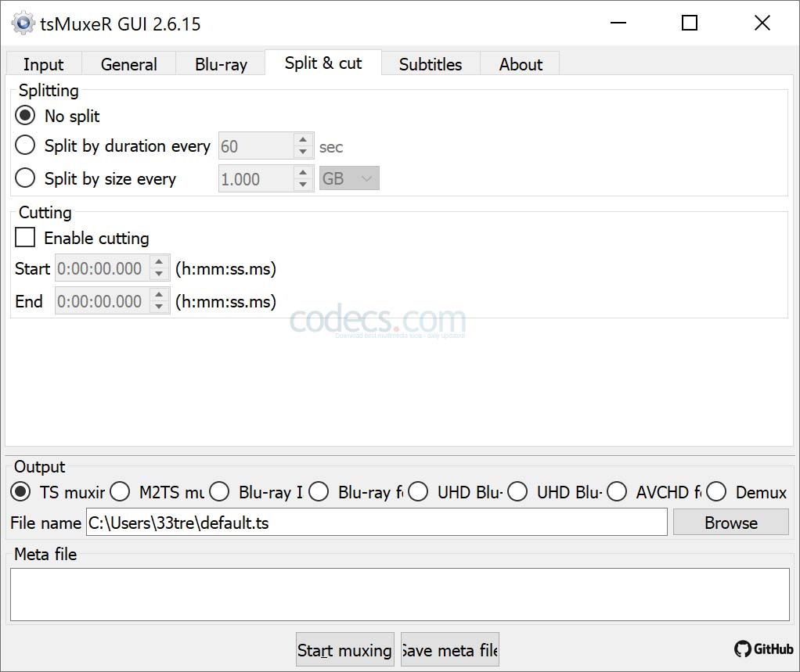Increase the Start time with up arrow
This screenshot has height=672, width=800.
(x=159, y=262)
